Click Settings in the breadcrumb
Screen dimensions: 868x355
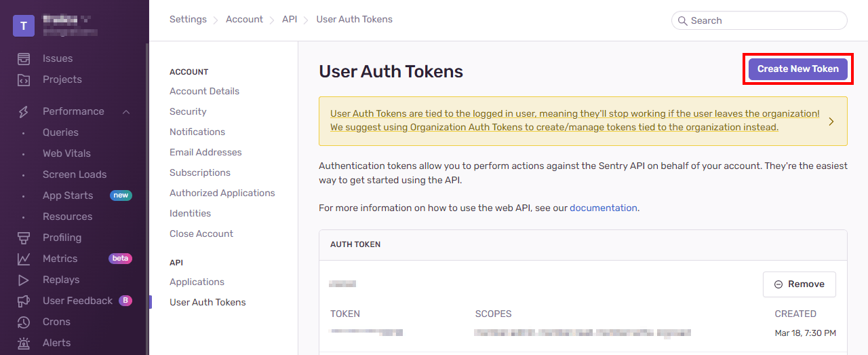point(188,19)
